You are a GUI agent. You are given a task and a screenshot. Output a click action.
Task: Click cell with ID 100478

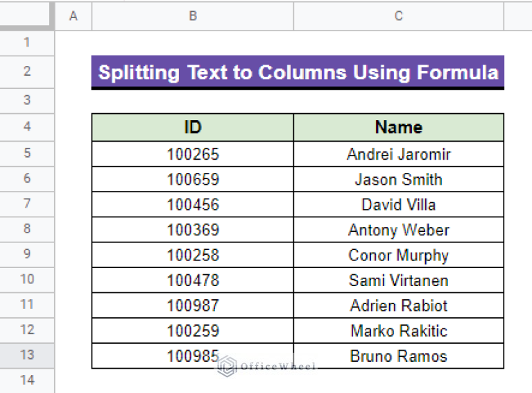[192, 281]
